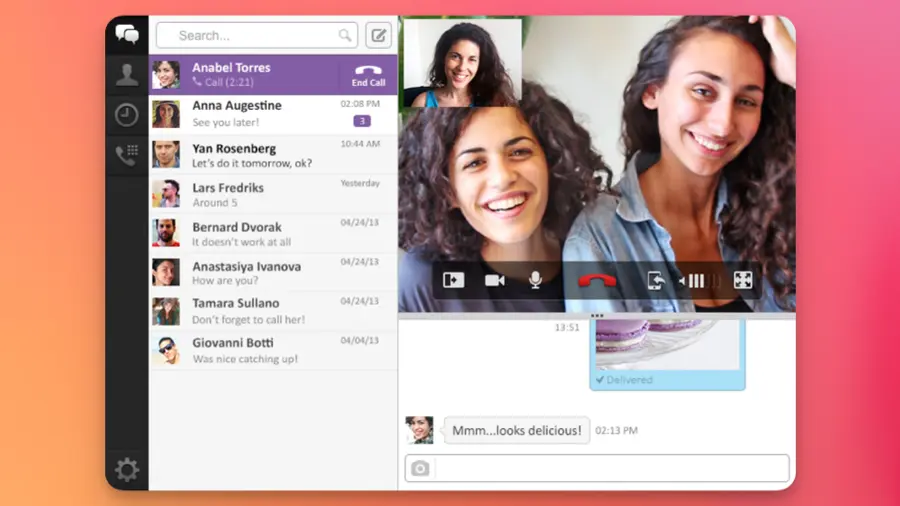The width and height of the screenshot is (900, 506).
Task: Toggle chat panel visibility in call bar
Action: coord(453,280)
